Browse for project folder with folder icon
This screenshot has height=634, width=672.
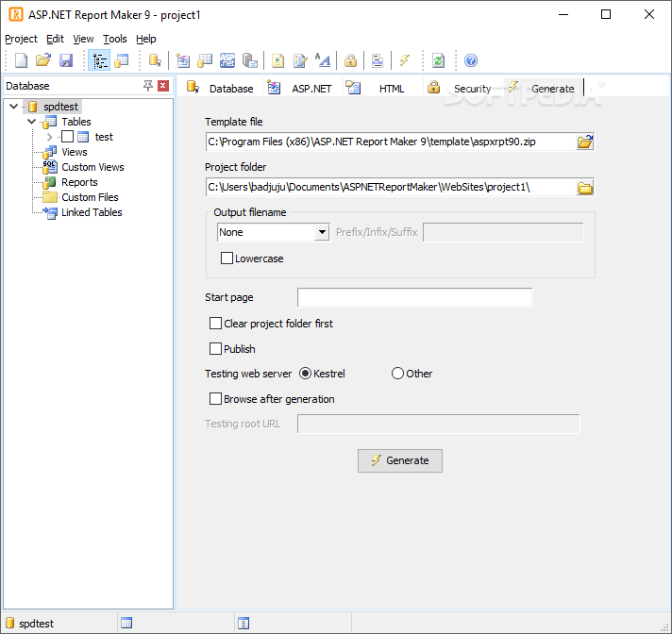585,187
